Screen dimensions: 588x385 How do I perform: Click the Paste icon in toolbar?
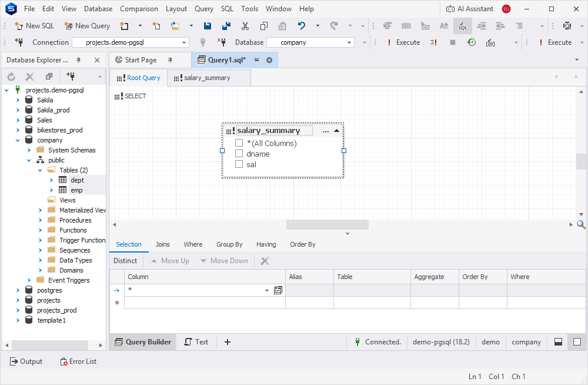(282, 26)
